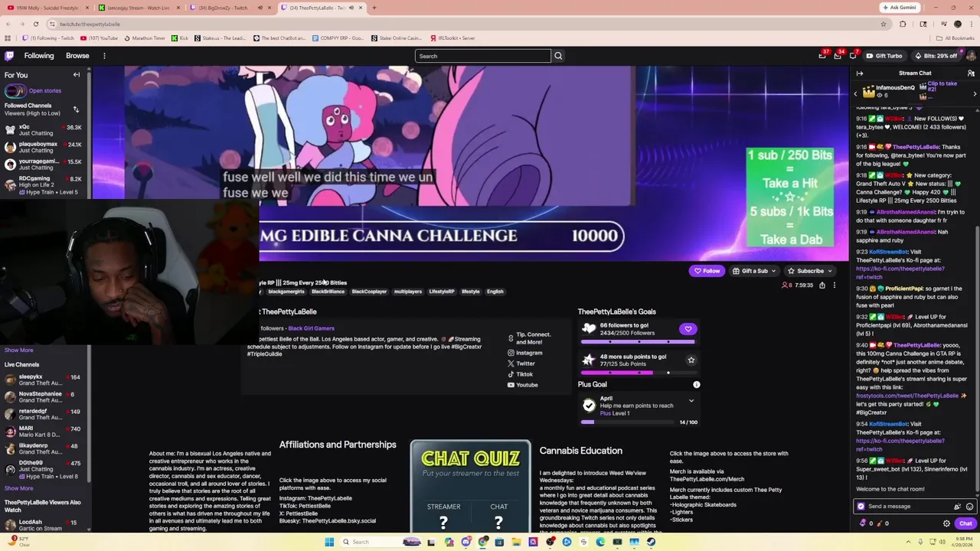Open the Prime loot crown icon
This screenshot has height=551, width=980.
(823, 56)
